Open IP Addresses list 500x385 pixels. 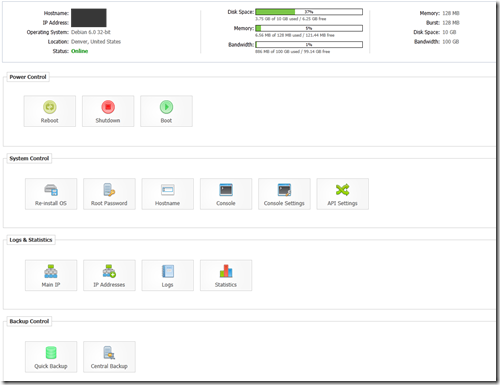[x=109, y=275]
